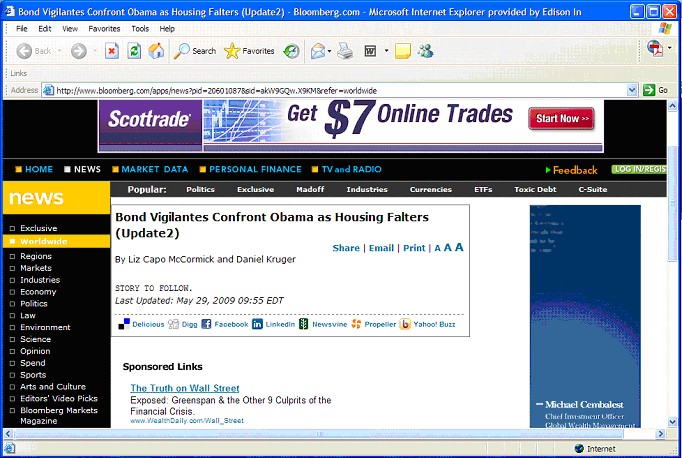The image size is (682, 458).
Task: Click the Propeller share icon
Action: (x=356, y=324)
